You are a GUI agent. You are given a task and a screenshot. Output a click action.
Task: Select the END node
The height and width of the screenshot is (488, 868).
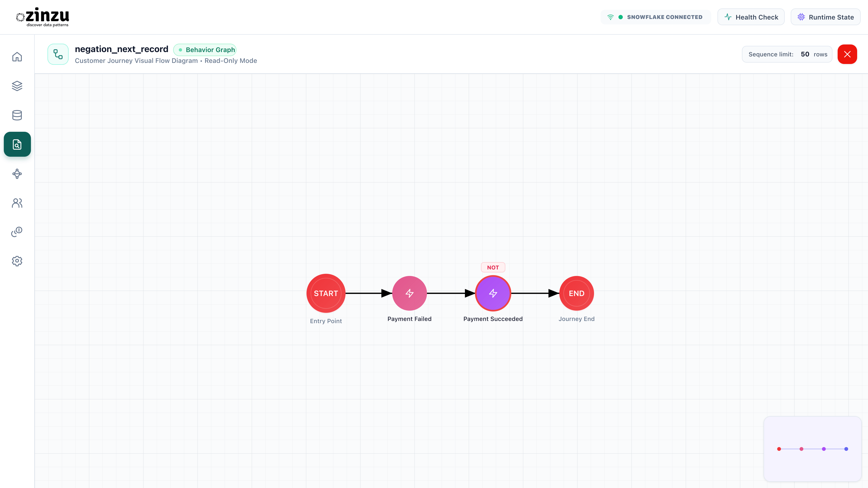576,293
